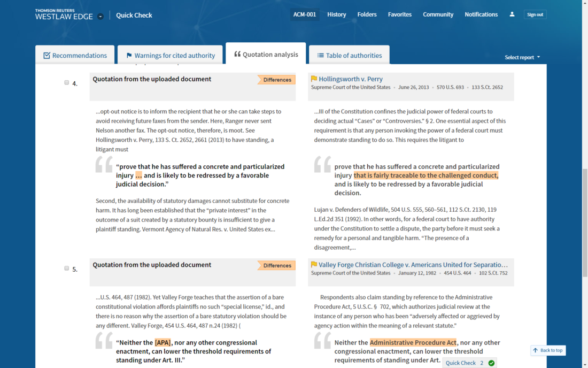
Task: Open the Folders menu
Action: [367, 14]
